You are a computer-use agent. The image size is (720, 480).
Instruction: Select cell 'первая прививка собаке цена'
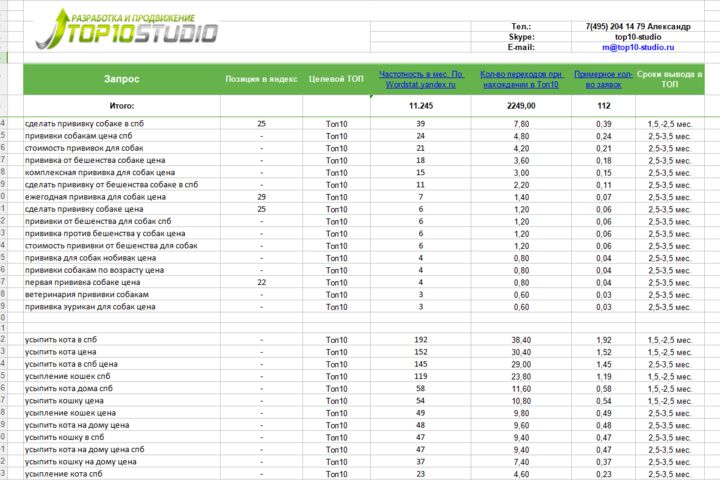coord(122,282)
